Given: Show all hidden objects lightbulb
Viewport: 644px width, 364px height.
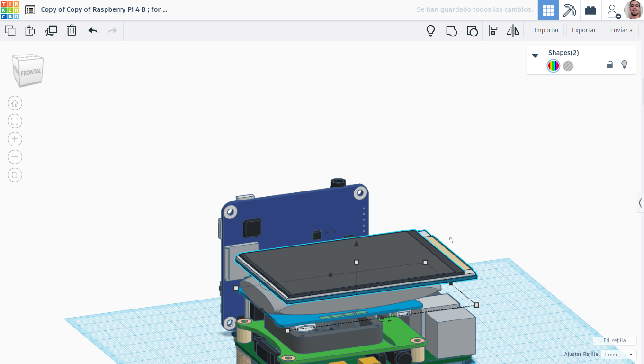Looking at the screenshot, I should pyautogui.click(x=430, y=31).
